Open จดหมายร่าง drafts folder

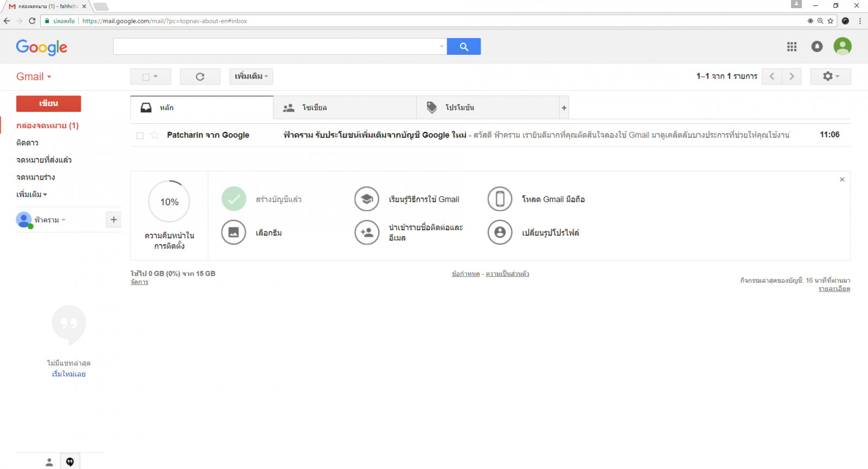click(35, 178)
